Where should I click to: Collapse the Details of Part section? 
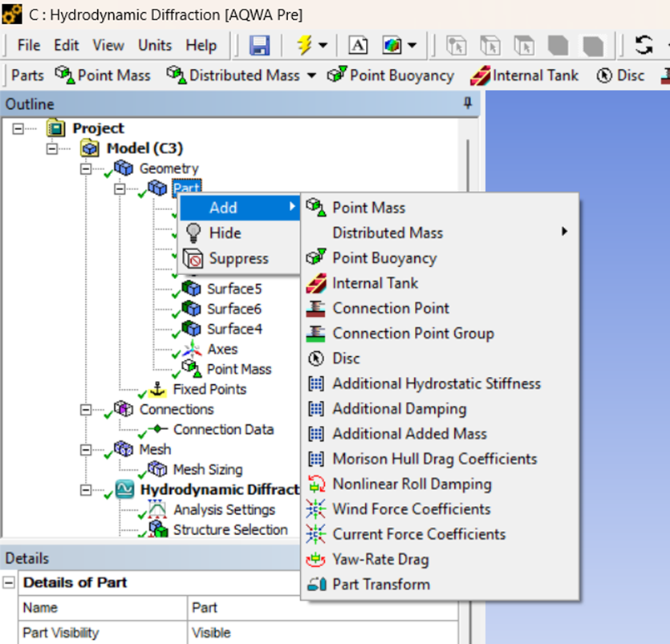(x=9, y=582)
